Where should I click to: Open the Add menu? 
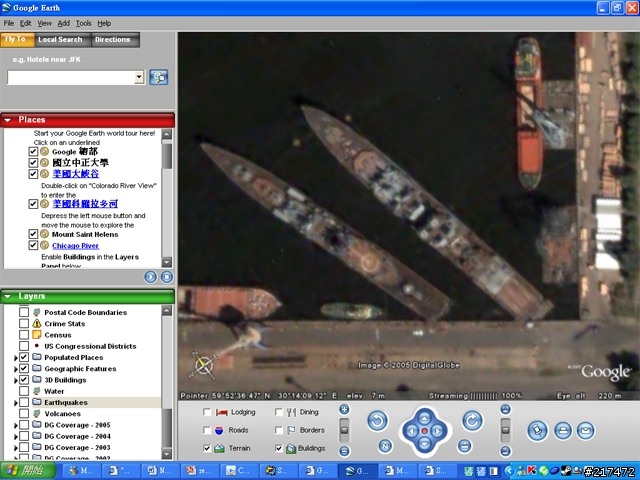point(64,23)
